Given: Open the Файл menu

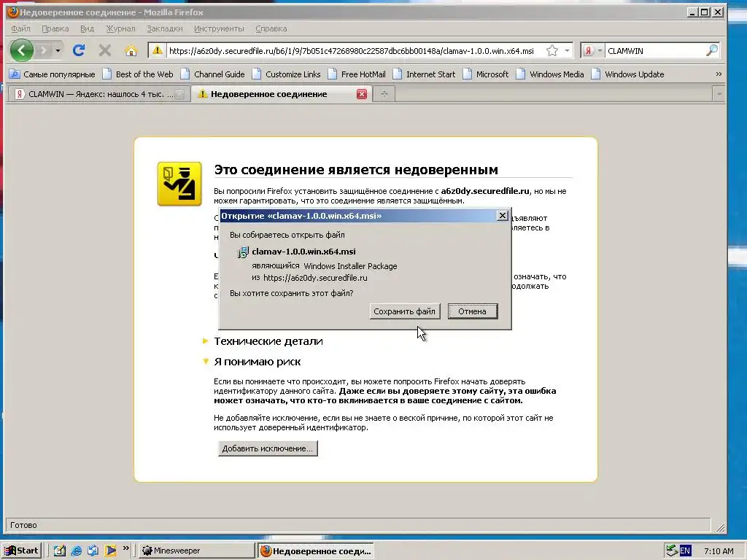Looking at the screenshot, I should [x=20, y=28].
